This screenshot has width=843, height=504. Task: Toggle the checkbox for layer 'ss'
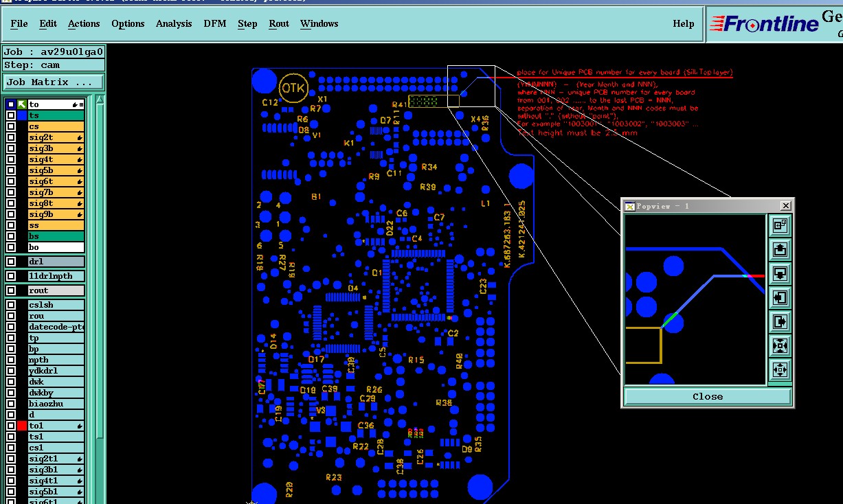(x=11, y=225)
